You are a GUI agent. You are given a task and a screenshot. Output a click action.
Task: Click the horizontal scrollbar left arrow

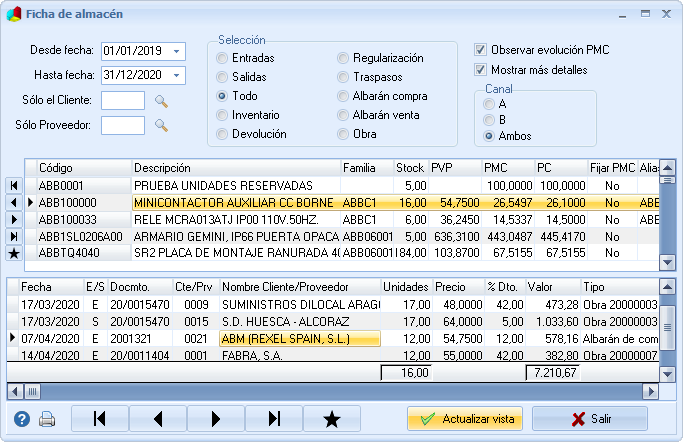[15, 391]
